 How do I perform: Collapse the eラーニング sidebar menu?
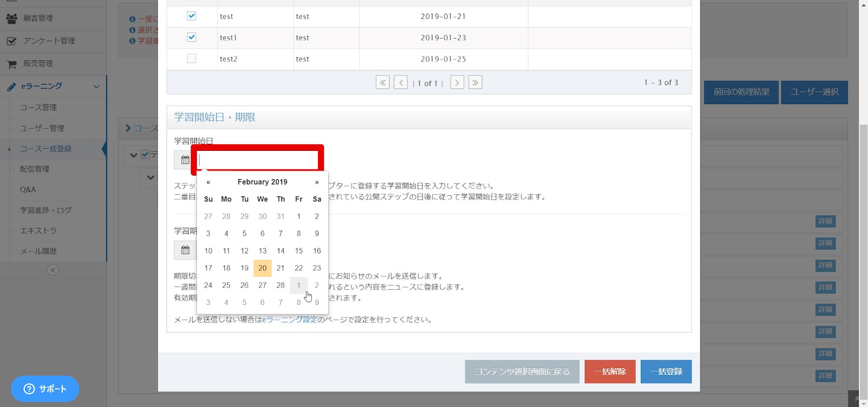[97, 87]
